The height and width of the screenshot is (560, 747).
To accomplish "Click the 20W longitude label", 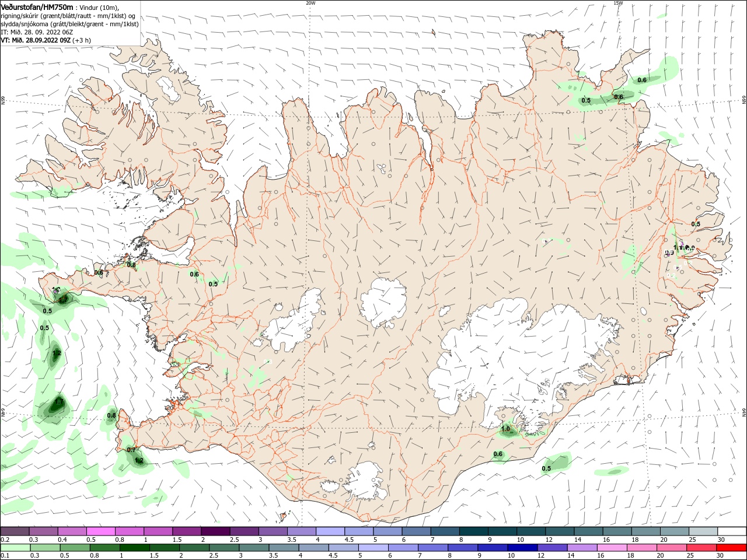I will click(x=310, y=3).
